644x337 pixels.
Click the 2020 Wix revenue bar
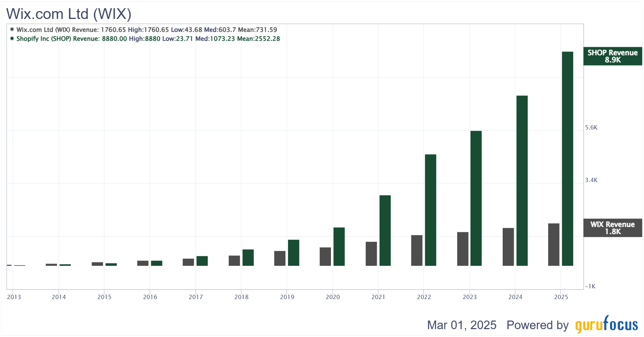pos(325,257)
